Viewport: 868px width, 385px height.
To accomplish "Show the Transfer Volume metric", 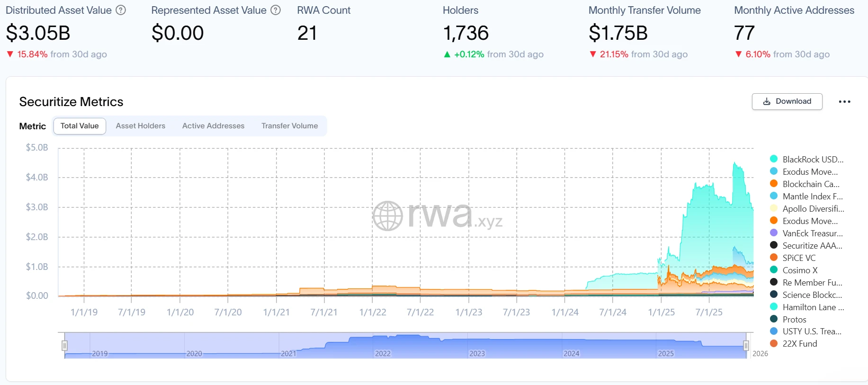I will pos(289,126).
